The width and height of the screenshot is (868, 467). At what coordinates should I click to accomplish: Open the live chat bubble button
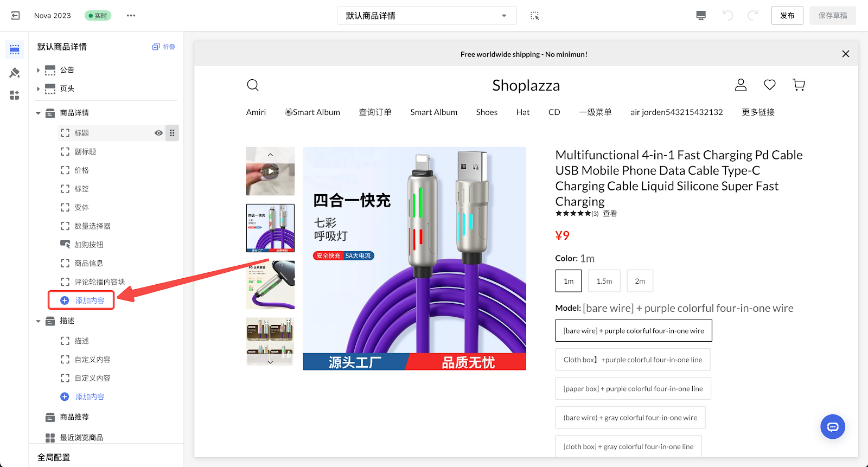click(832, 427)
